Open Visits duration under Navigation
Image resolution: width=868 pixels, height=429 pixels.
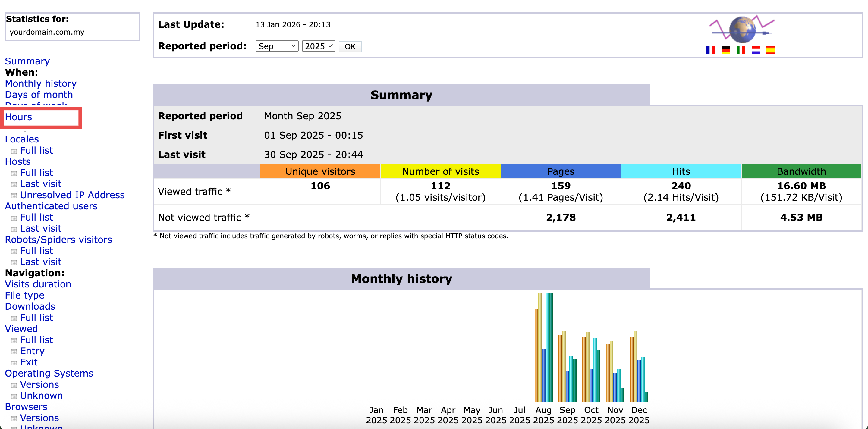[x=38, y=284]
